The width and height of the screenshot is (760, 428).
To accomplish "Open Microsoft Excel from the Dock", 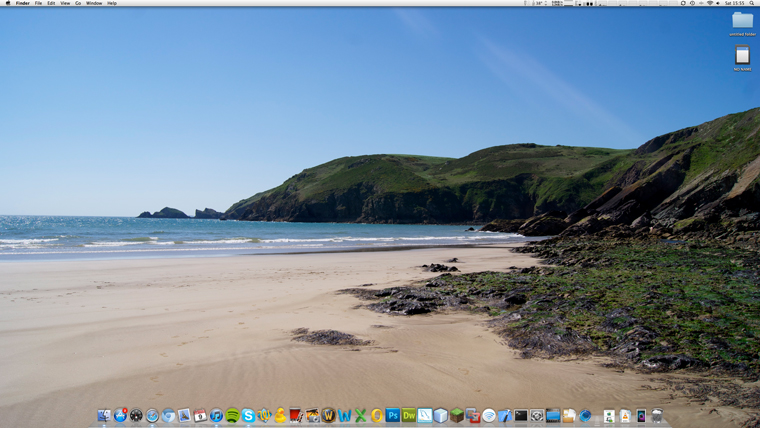I will [360, 415].
